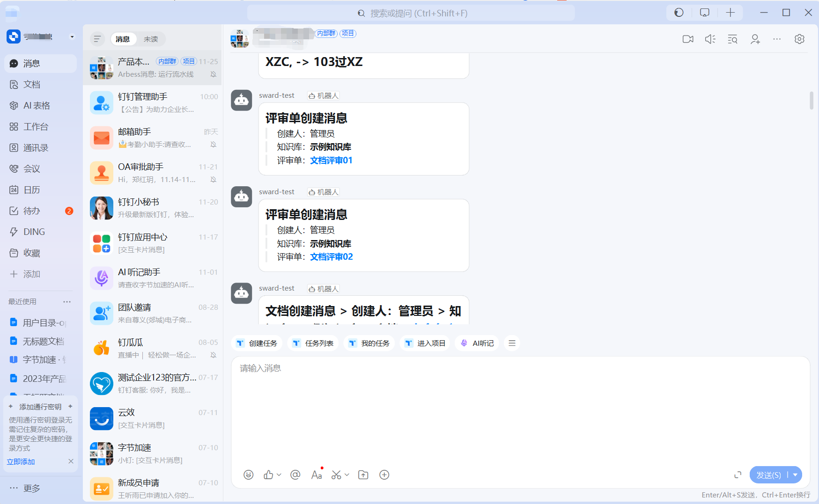
Task: Expand the message input box
Action: pos(738,475)
